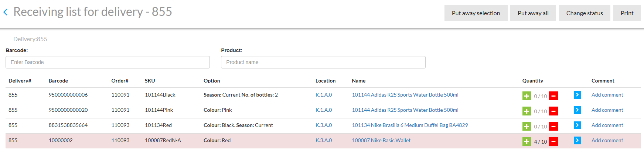Viewport: 644px width, 151px height.
Task: Open the Change status button
Action: coord(584,13)
